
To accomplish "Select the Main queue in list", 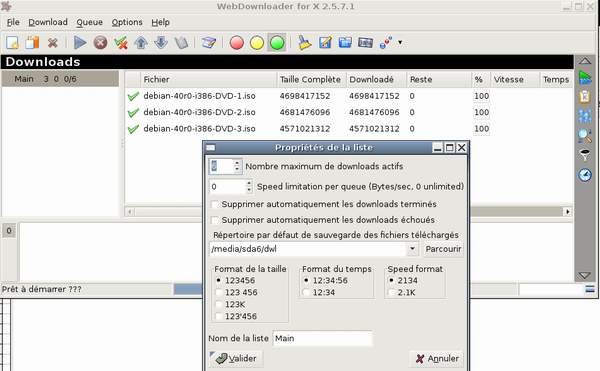I will tap(60, 79).
